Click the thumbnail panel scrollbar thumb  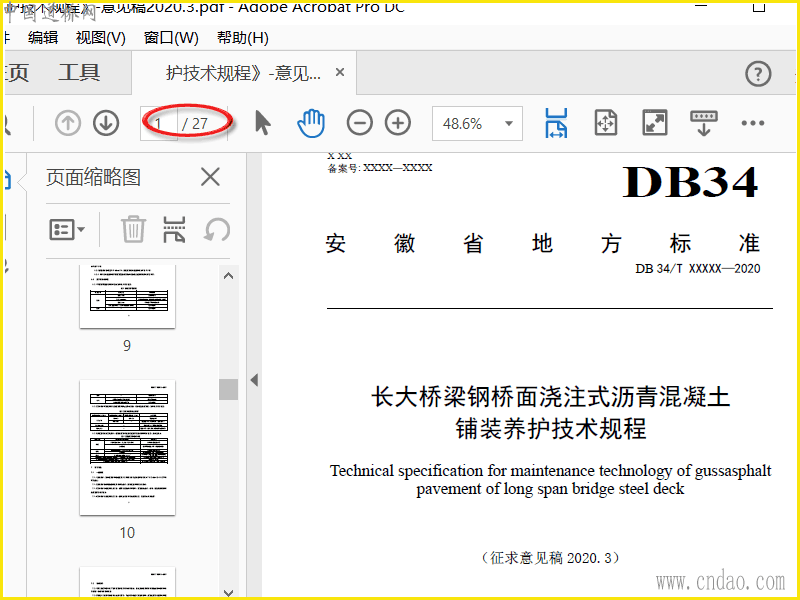229,389
